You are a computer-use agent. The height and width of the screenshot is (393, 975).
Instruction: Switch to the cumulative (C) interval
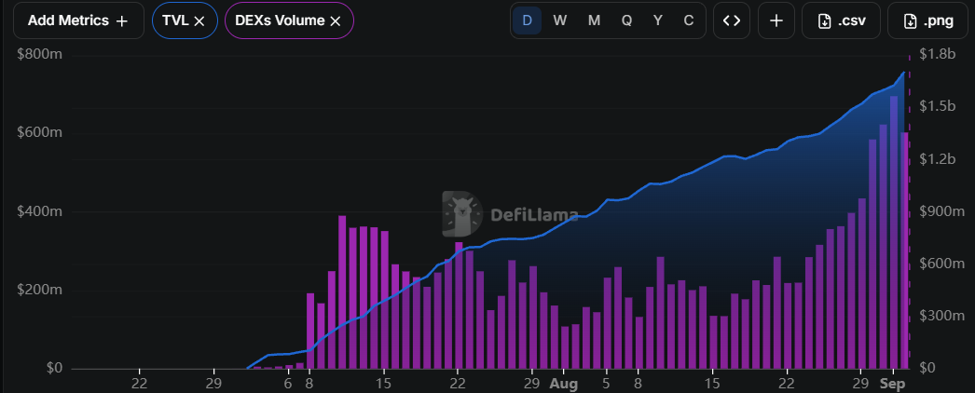[688, 21]
